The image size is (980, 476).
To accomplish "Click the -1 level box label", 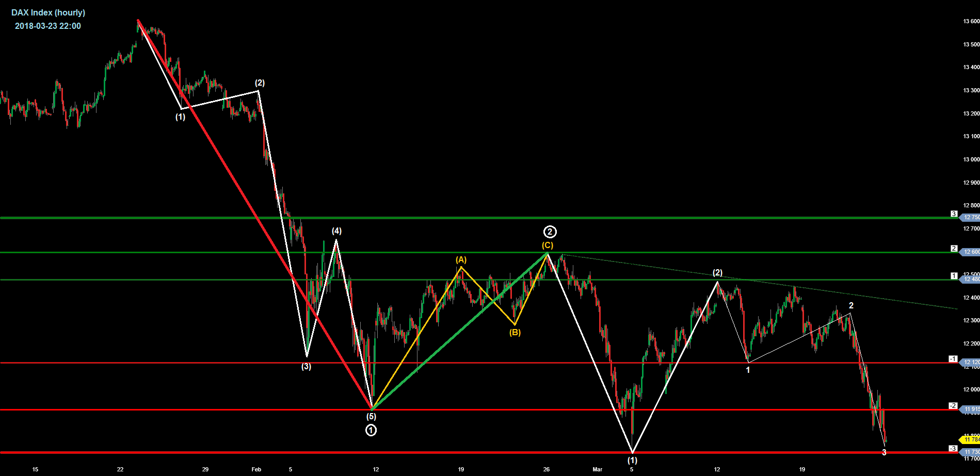I will click(x=953, y=359).
